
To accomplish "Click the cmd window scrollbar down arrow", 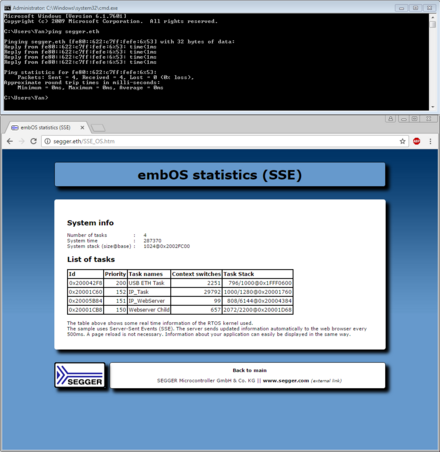I will pyautogui.click(x=433, y=107).
